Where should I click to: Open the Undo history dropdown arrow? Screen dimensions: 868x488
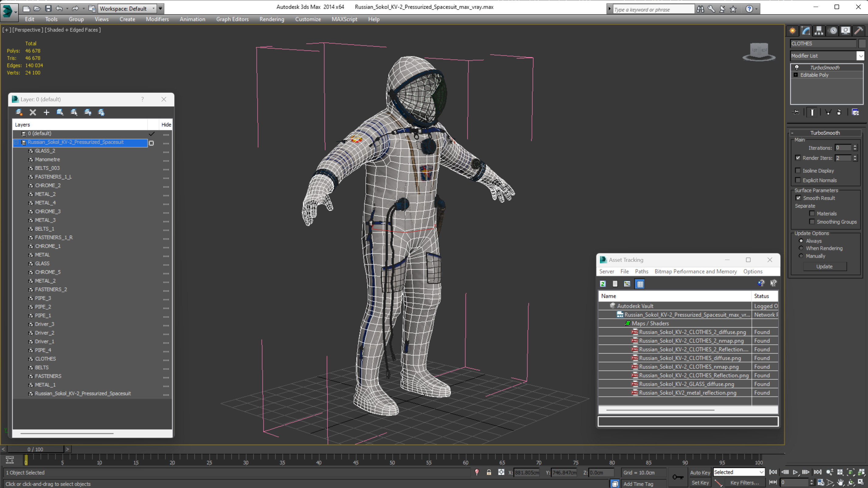67,9
